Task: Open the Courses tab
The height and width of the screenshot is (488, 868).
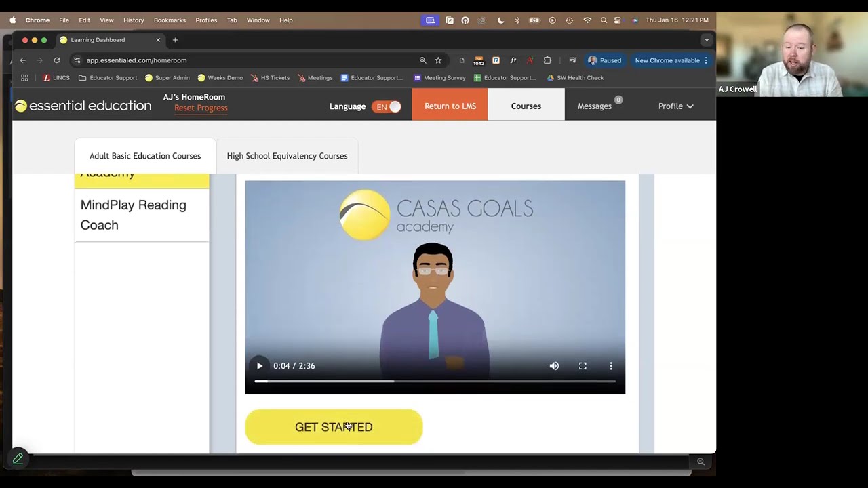Action: 526,106
